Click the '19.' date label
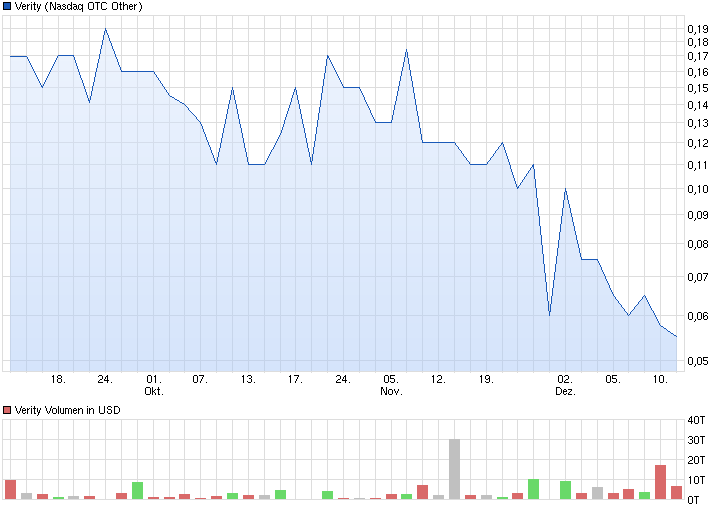This screenshot has width=726, height=508. tap(486, 379)
